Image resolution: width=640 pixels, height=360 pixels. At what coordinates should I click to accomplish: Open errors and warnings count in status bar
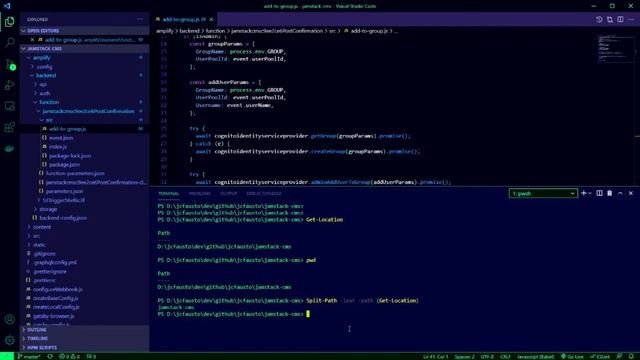(x=69, y=356)
